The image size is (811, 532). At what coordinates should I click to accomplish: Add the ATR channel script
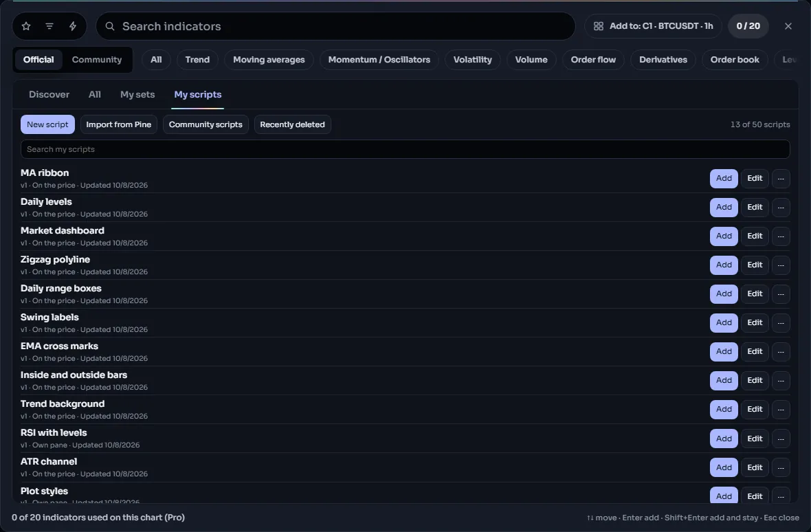point(724,468)
